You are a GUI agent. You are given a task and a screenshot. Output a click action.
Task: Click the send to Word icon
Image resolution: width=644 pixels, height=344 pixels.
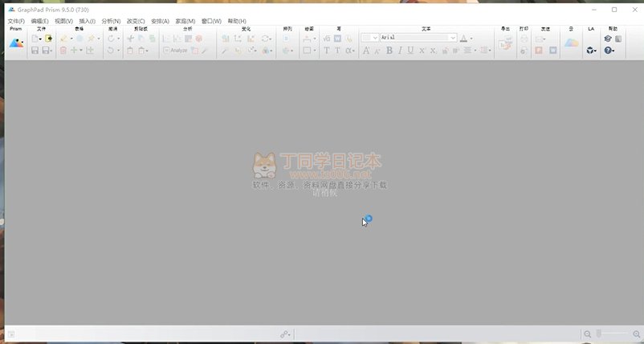pyautogui.click(x=552, y=50)
